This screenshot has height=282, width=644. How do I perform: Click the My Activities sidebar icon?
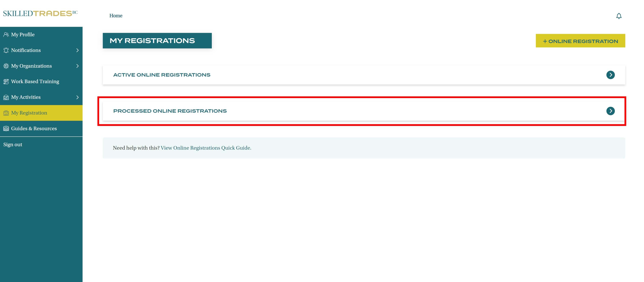coord(6,97)
